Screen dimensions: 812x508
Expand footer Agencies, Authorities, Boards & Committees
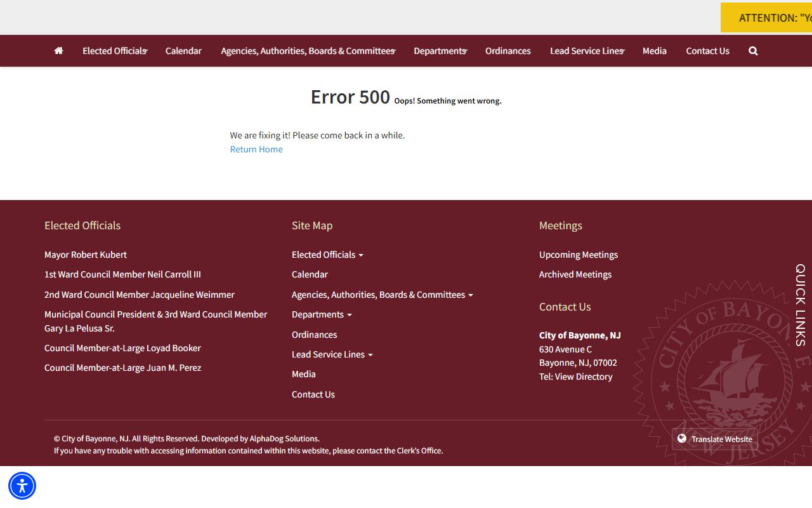(383, 295)
